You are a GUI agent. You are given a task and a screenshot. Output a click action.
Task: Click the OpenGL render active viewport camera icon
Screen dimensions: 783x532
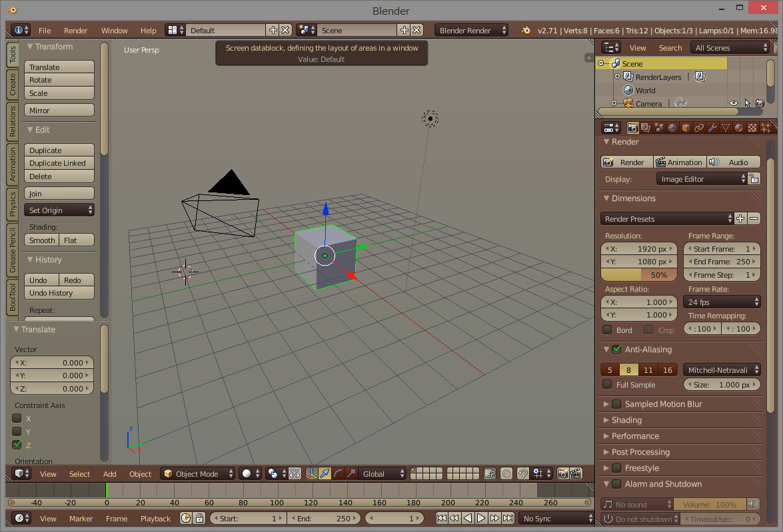pyautogui.click(x=563, y=473)
